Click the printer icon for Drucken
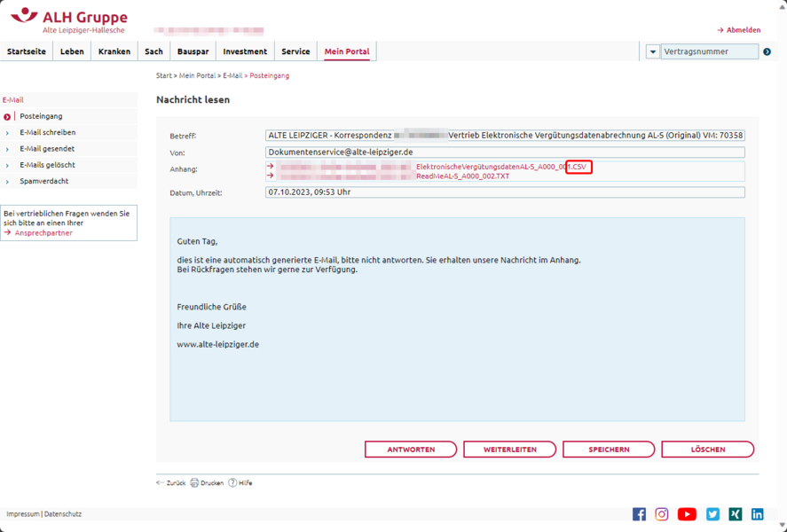Image resolution: width=787 pixels, height=532 pixels. [194, 483]
